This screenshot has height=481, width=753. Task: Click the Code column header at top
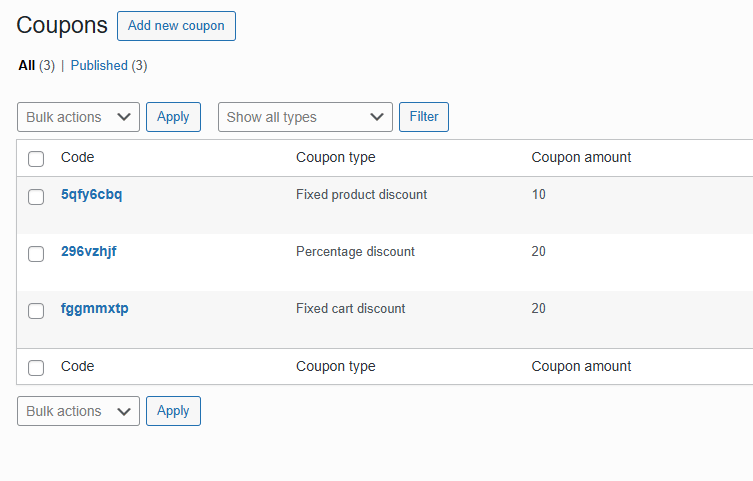[77, 157]
